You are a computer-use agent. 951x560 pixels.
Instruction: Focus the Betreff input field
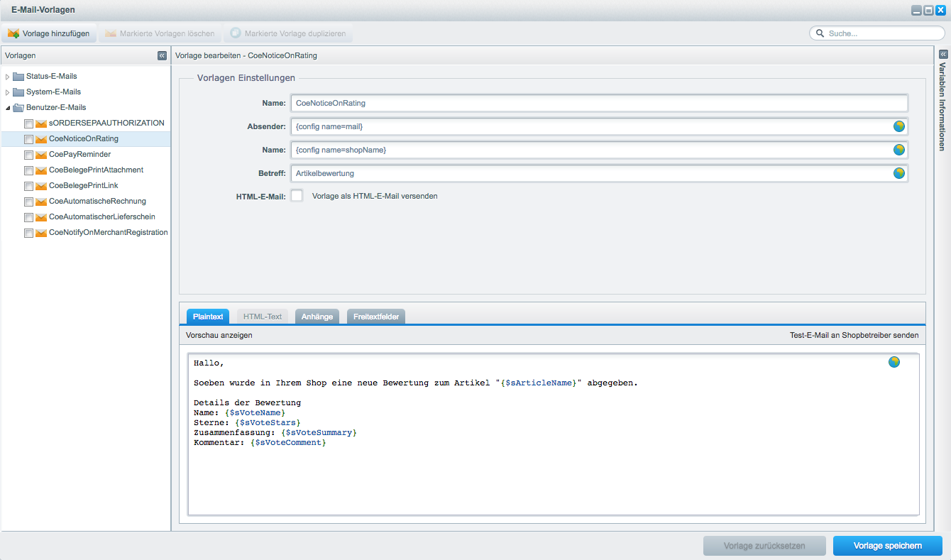pyautogui.click(x=599, y=173)
